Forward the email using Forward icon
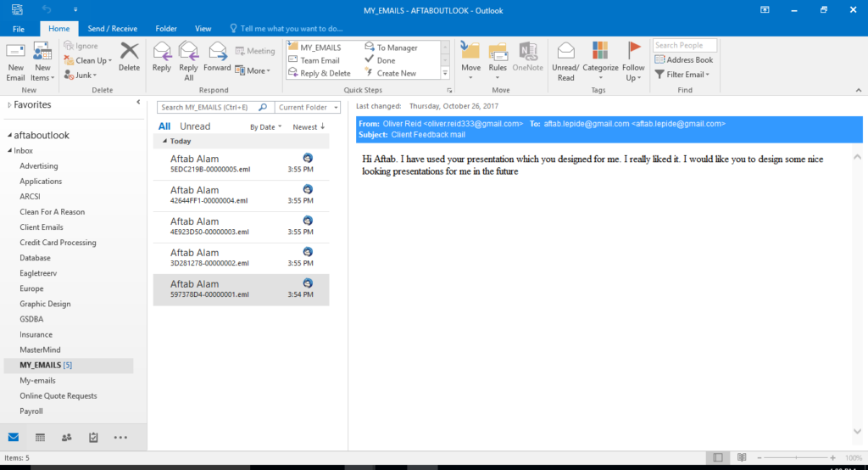The height and width of the screenshot is (470, 868). click(217, 53)
